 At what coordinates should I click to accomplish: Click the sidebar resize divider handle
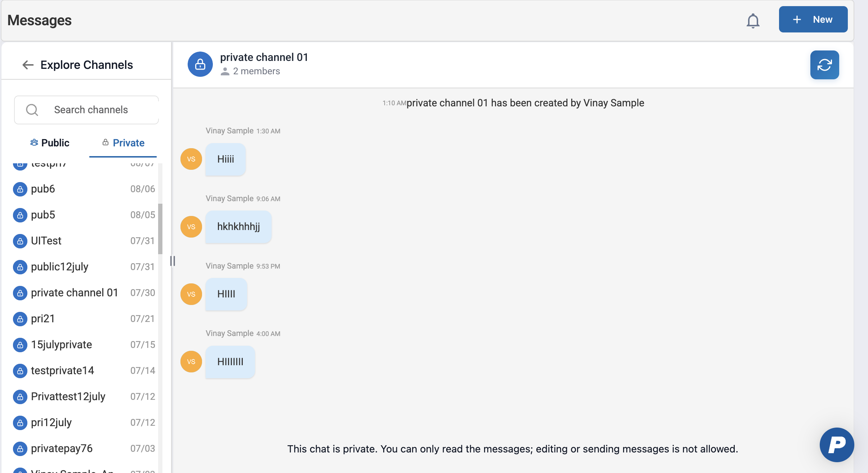[x=173, y=261]
